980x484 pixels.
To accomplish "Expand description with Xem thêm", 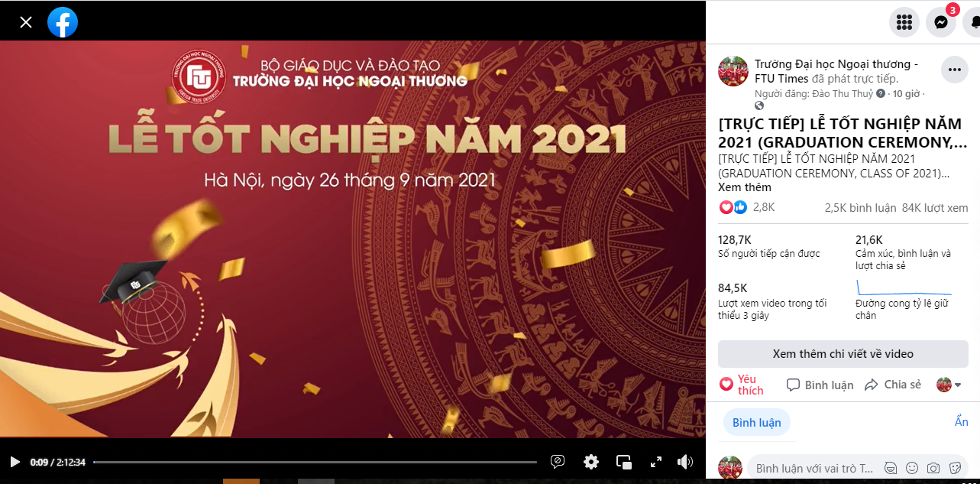I will [x=745, y=187].
